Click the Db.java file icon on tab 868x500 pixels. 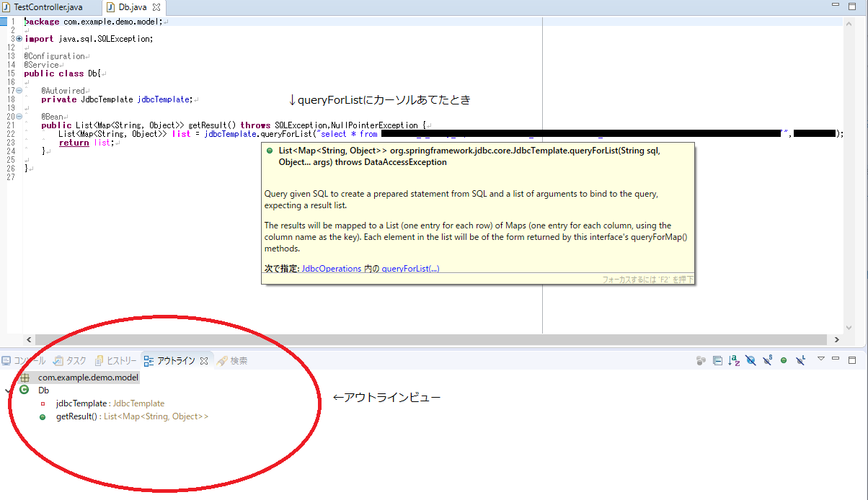(x=111, y=7)
